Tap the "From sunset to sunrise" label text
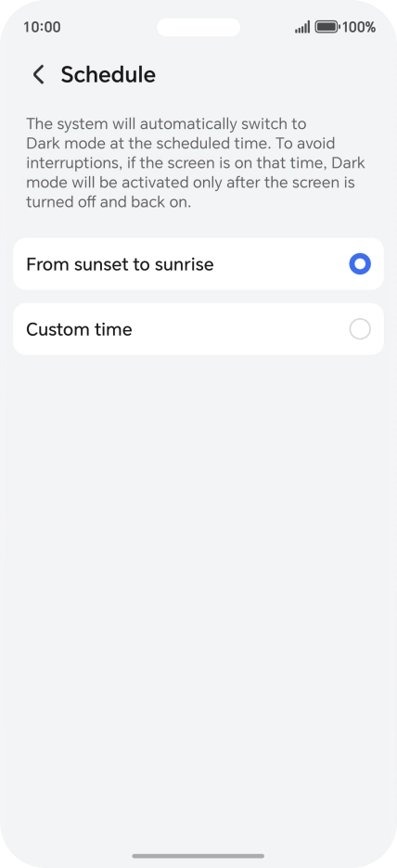The height and width of the screenshot is (868, 397). [x=120, y=264]
